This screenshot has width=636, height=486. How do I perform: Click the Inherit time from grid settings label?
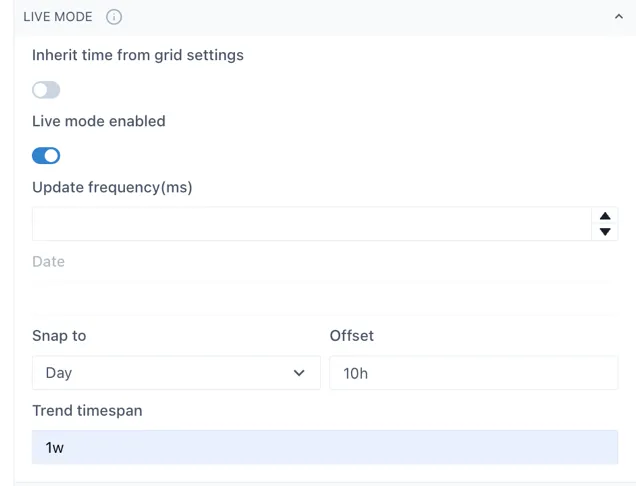pyautogui.click(x=138, y=55)
